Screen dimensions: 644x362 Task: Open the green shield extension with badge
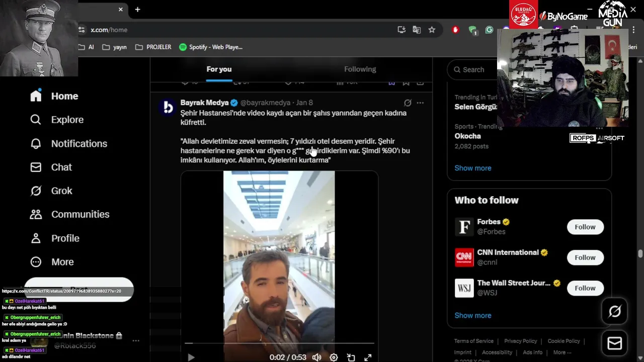click(472, 30)
